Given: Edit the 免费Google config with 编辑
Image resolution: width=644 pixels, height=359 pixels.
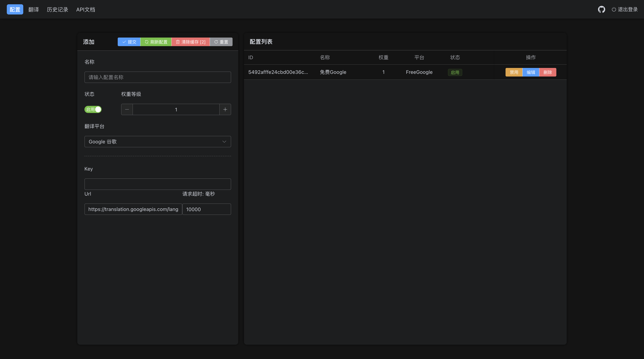Looking at the screenshot, I should [x=531, y=72].
